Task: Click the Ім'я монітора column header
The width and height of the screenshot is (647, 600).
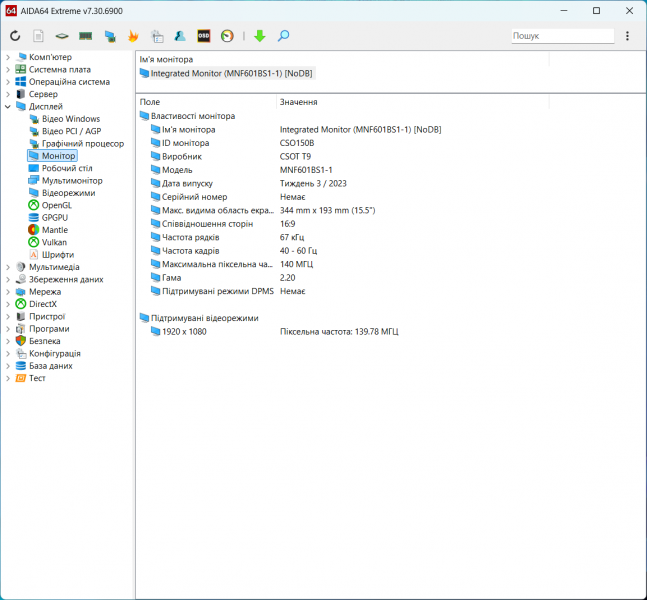Action: tap(343, 59)
